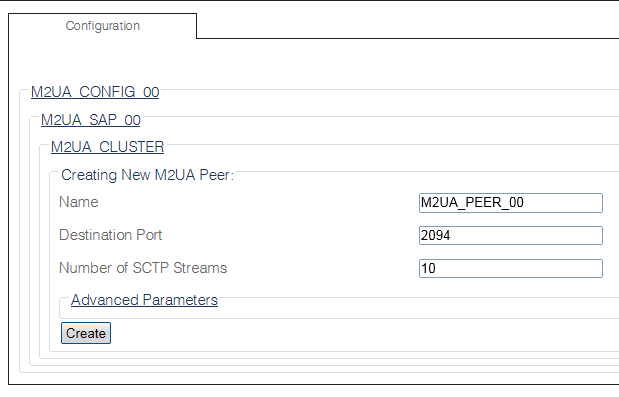Viewport: 619px width, 397px height.
Task: Go to the M2UA_SAP_00 section
Action: click(x=91, y=120)
